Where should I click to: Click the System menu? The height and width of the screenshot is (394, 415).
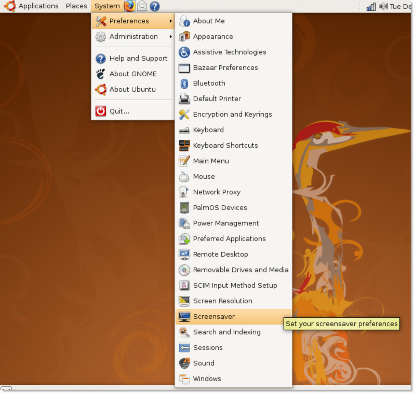[x=107, y=6]
